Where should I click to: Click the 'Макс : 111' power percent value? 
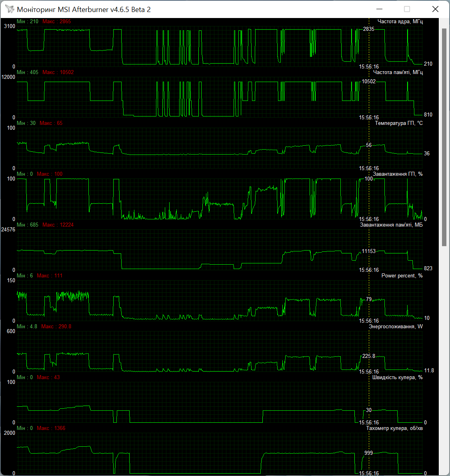[50, 276]
